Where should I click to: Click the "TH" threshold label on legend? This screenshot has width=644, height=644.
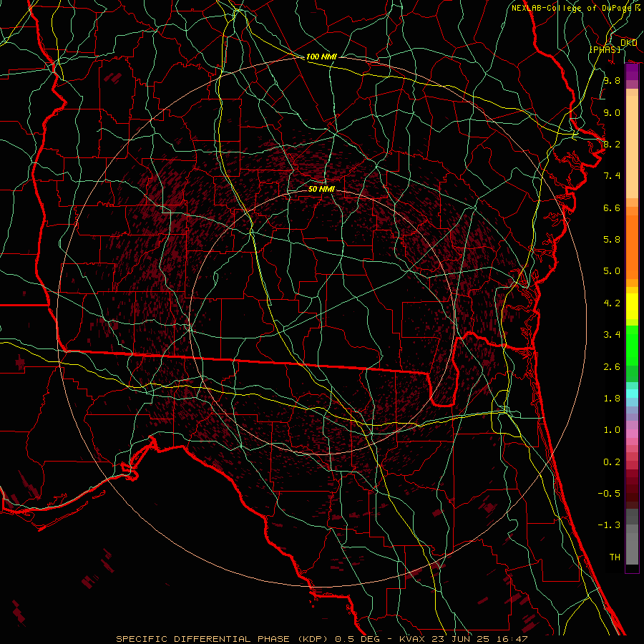pos(615,557)
